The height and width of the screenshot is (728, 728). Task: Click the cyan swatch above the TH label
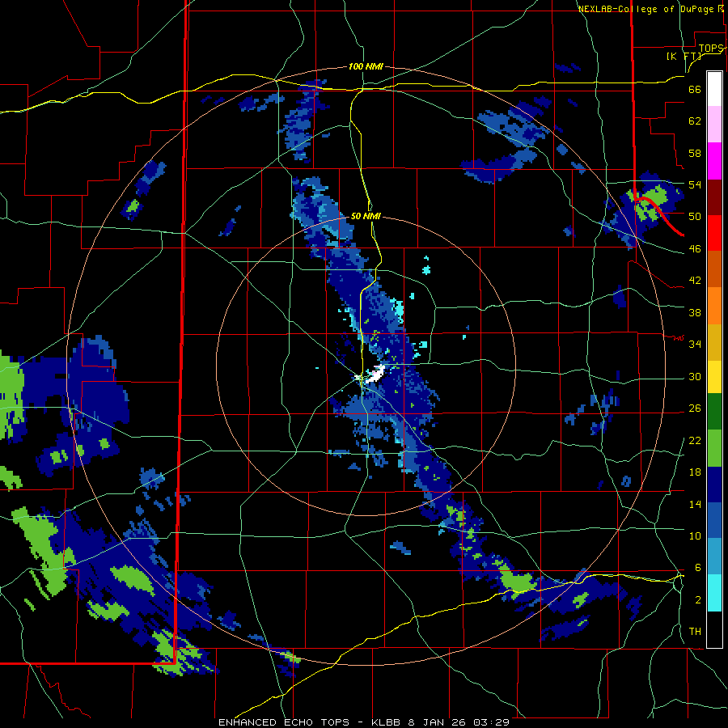tap(714, 593)
